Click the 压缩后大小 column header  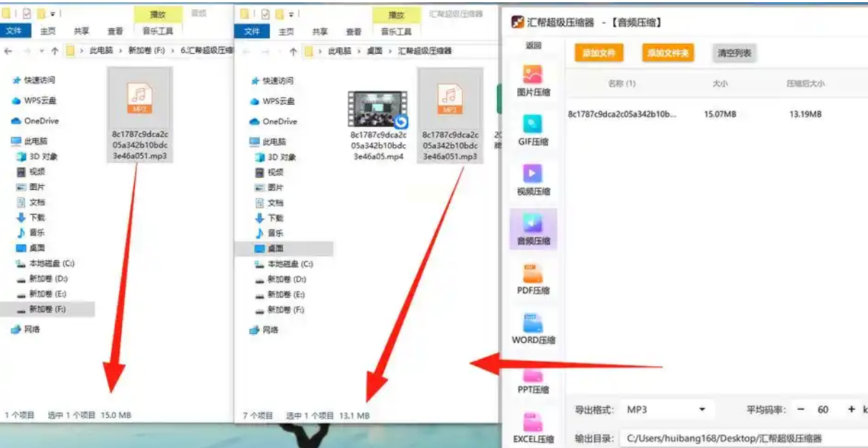tap(806, 83)
